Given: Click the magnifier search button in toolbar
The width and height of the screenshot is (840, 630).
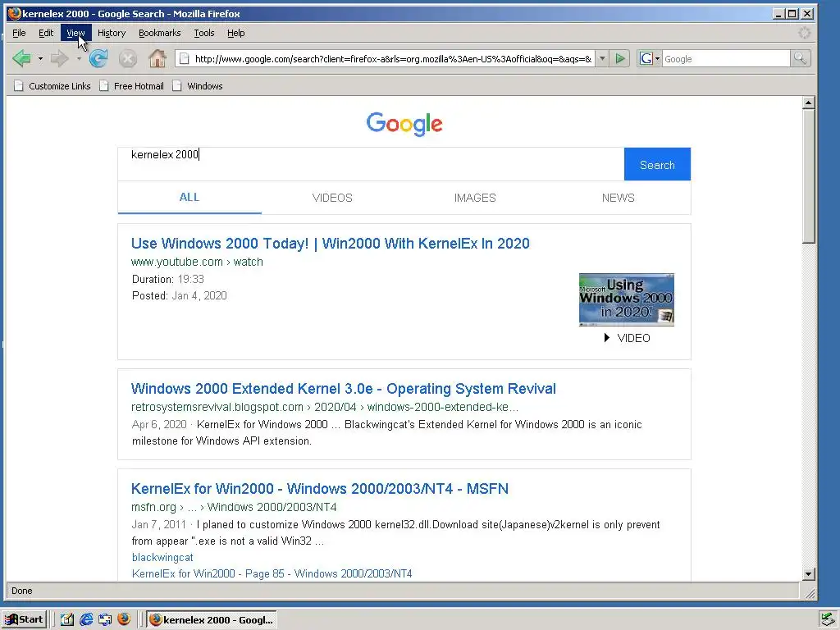Looking at the screenshot, I should pos(800,58).
